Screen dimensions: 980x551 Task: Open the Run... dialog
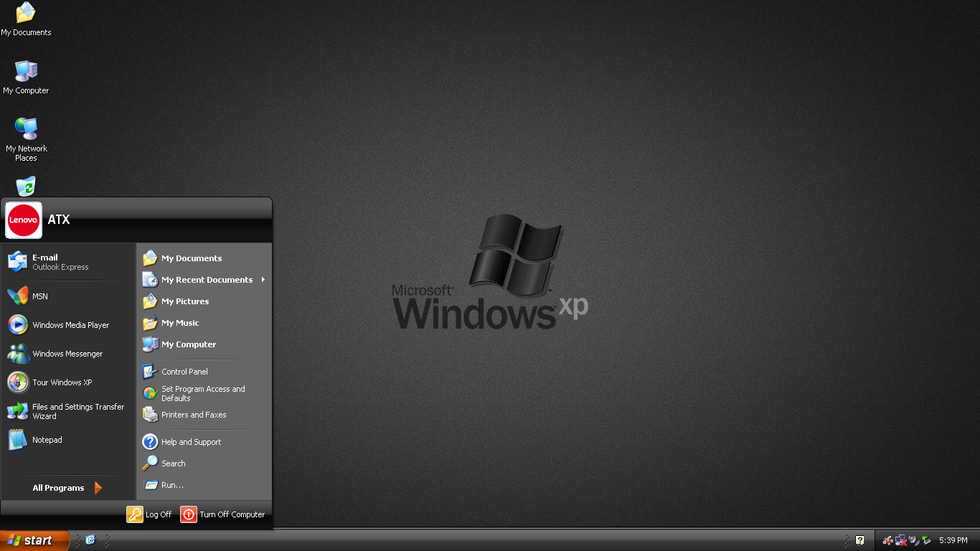pyautogui.click(x=204, y=485)
